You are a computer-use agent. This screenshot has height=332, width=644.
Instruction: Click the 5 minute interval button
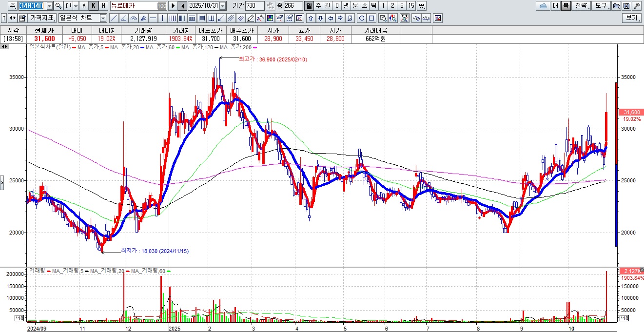point(402,6)
